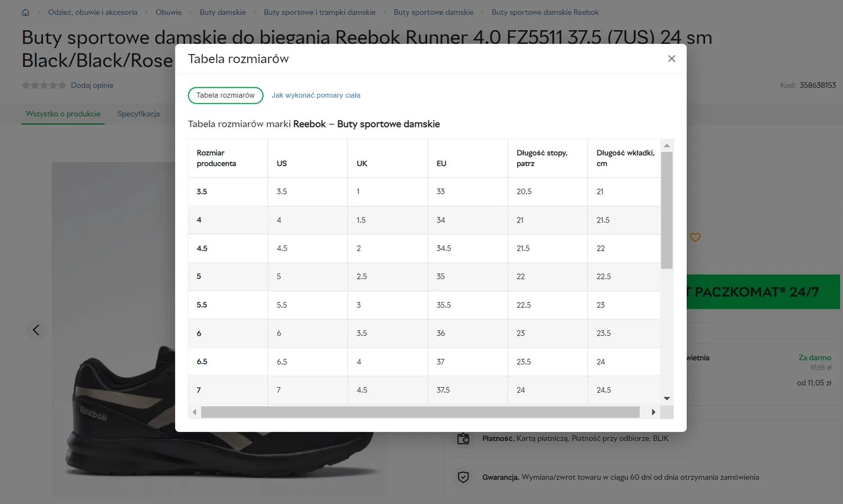Navigate to Buty sportowe i trampki damskie

pos(320,12)
